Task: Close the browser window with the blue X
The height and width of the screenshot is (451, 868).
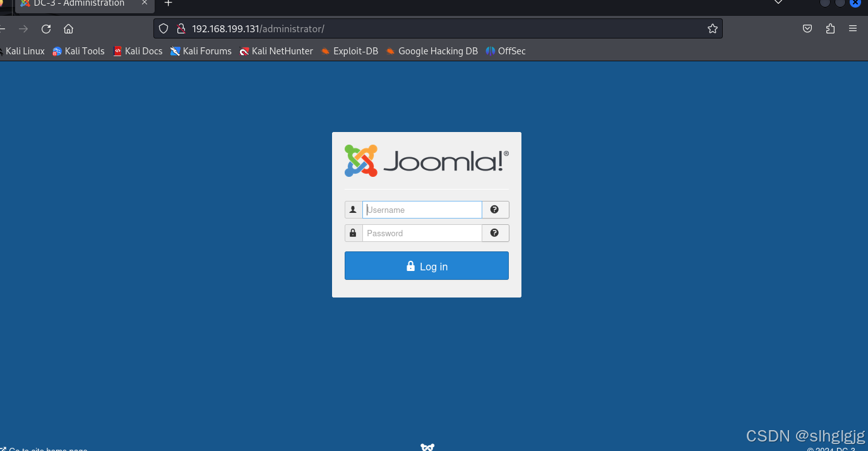Action: 855,3
